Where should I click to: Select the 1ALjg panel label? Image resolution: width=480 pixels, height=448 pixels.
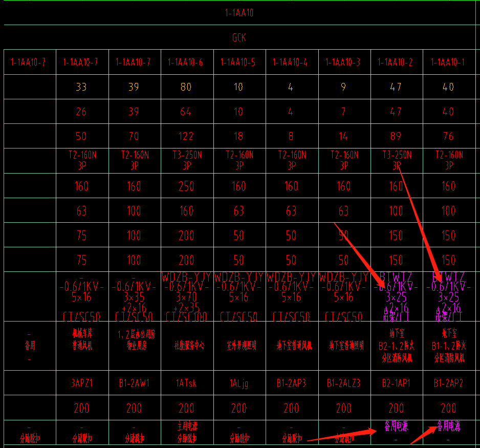tap(239, 383)
